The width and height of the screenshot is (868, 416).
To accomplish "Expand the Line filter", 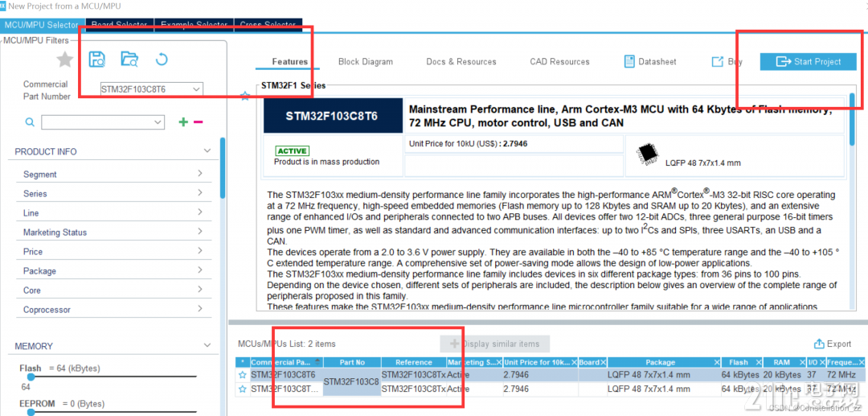I will (x=200, y=212).
